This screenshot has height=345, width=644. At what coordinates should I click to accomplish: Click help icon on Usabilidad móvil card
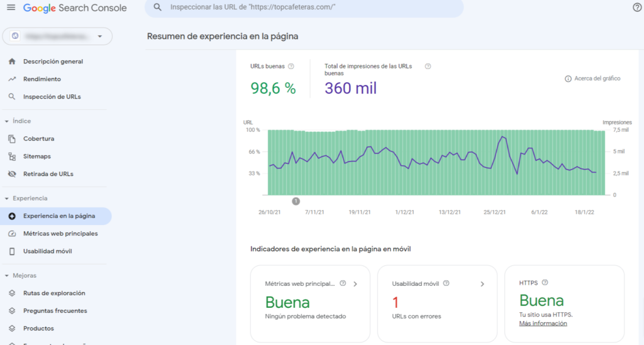(x=447, y=283)
